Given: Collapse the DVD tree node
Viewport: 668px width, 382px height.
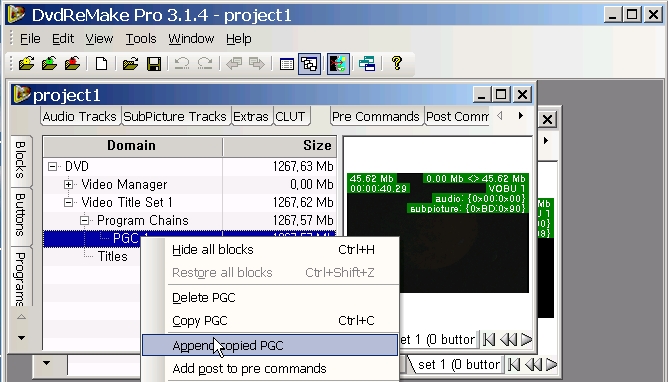Looking at the screenshot, I should click(52, 166).
